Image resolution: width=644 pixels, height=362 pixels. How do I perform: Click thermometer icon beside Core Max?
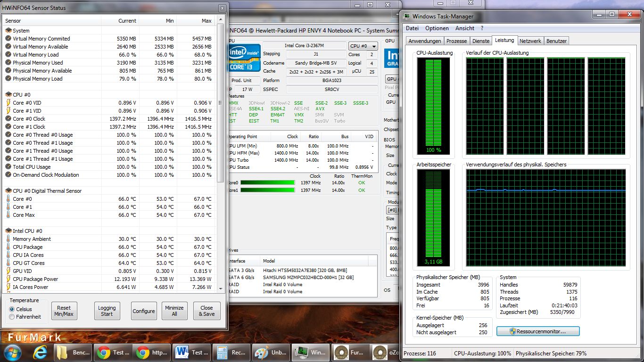[8, 215]
